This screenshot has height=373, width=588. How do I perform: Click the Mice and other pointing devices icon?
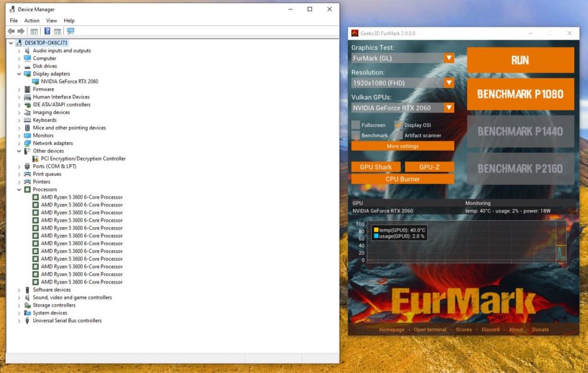coord(27,128)
